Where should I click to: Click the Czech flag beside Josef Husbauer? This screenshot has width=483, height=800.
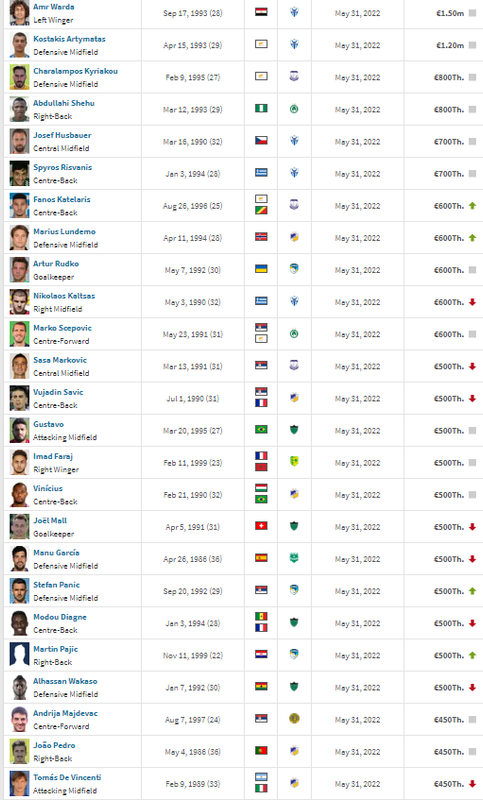tap(261, 141)
